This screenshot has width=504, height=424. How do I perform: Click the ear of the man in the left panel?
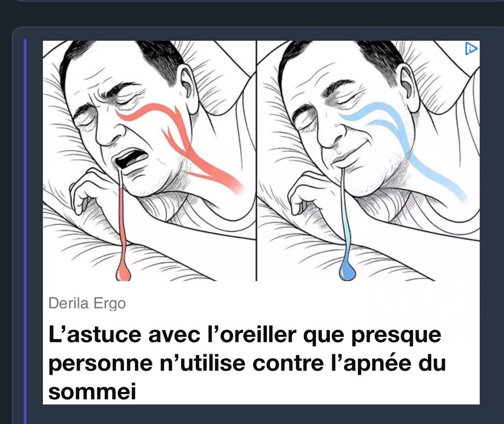[x=189, y=88]
